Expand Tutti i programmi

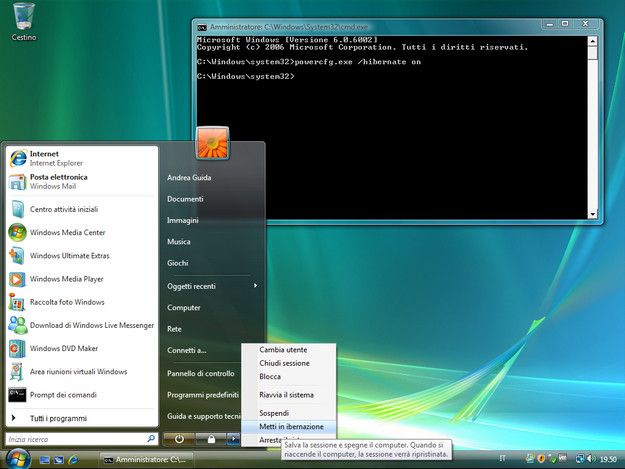(82, 418)
